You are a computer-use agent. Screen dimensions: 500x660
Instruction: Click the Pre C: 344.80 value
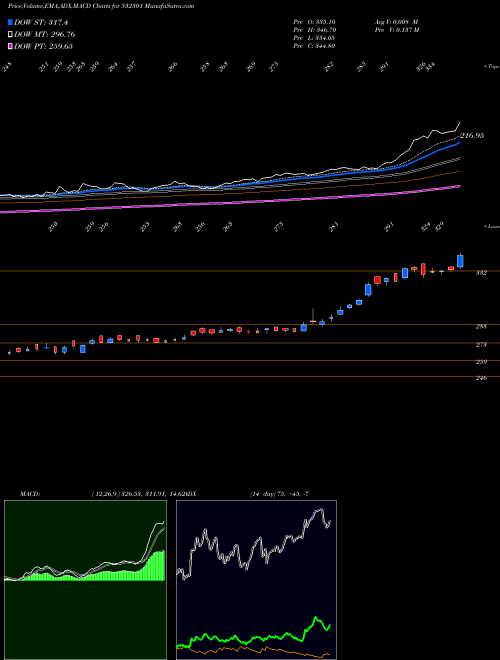coord(314,46)
